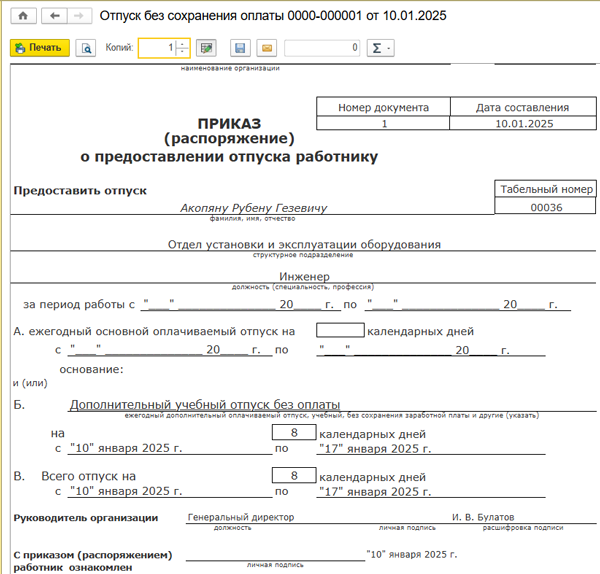The width and height of the screenshot is (600, 574).
Task: Save the document with the floppy disk icon
Action: point(240,48)
